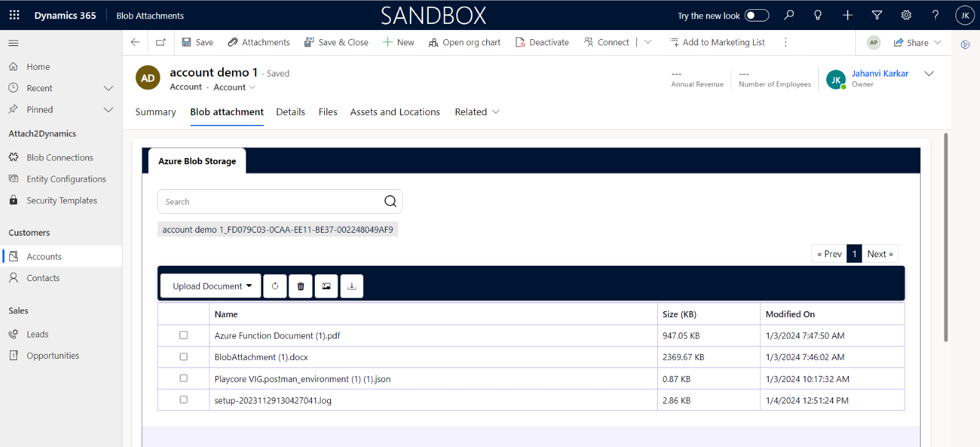The width and height of the screenshot is (980, 447).
Task: Click the search magnifier in blob search box
Action: tap(390, 201)
